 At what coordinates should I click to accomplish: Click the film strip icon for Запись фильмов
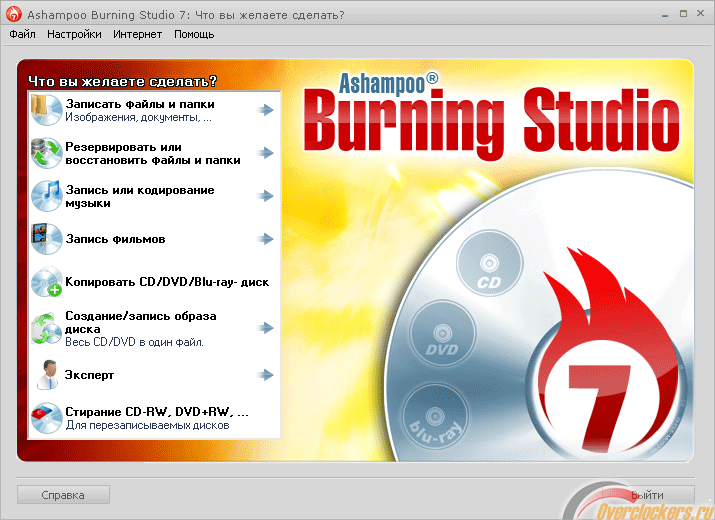click(x=46, y=239)
